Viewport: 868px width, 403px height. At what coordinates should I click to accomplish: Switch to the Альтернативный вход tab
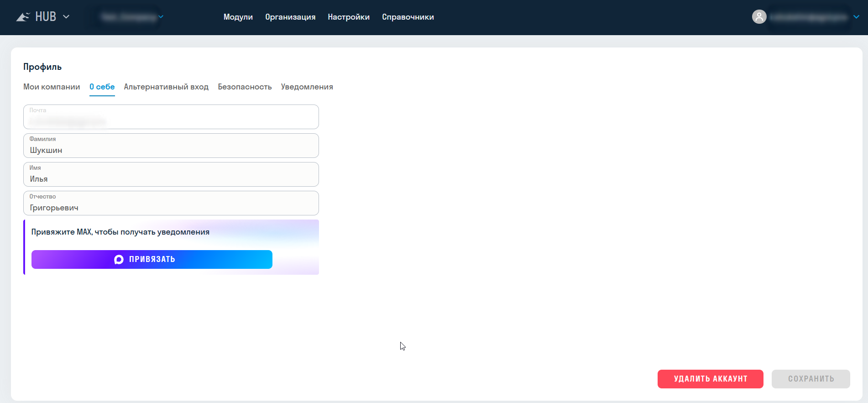tap(166, 87)
